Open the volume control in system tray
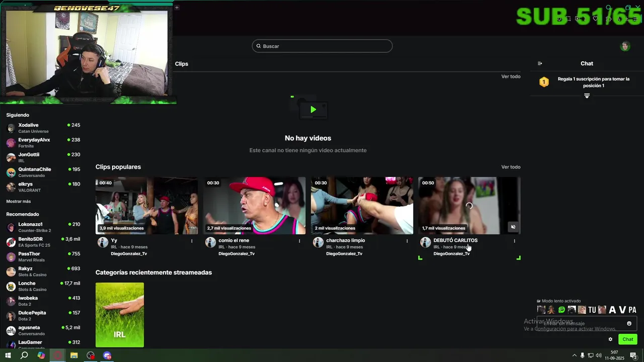The height and width of the screenshot is (362, 644). (599, 355)
